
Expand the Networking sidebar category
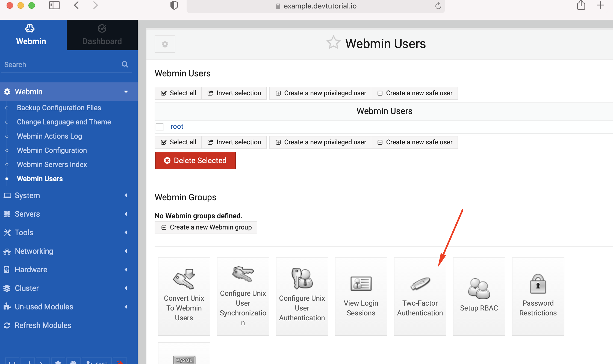click(69, 251)
